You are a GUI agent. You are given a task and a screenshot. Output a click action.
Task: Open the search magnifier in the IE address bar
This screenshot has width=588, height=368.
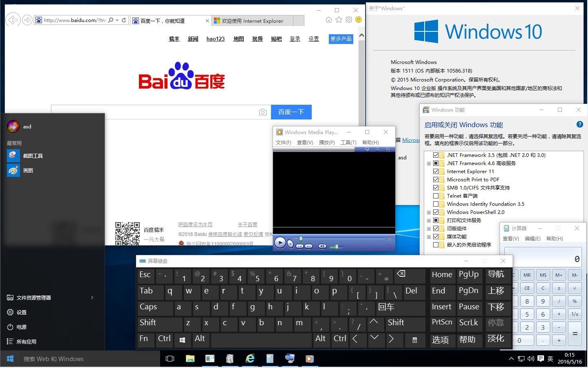click(x=110, y=20)
